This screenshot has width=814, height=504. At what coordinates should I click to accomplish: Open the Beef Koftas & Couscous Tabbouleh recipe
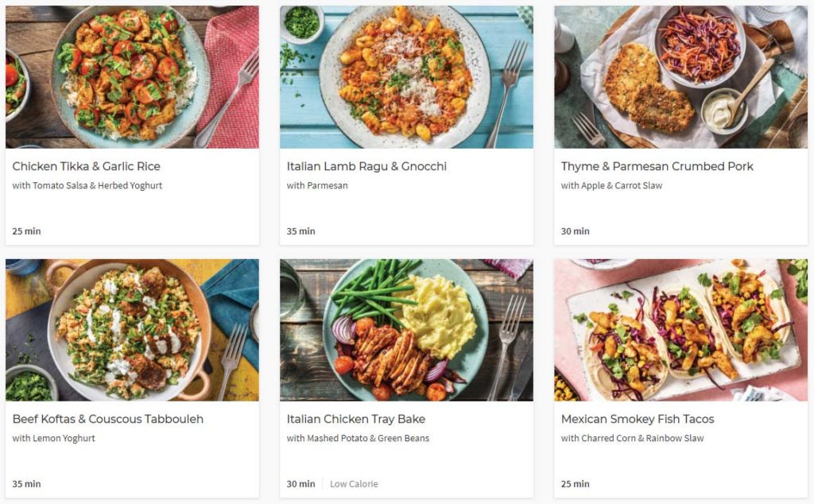coord(107,419)
